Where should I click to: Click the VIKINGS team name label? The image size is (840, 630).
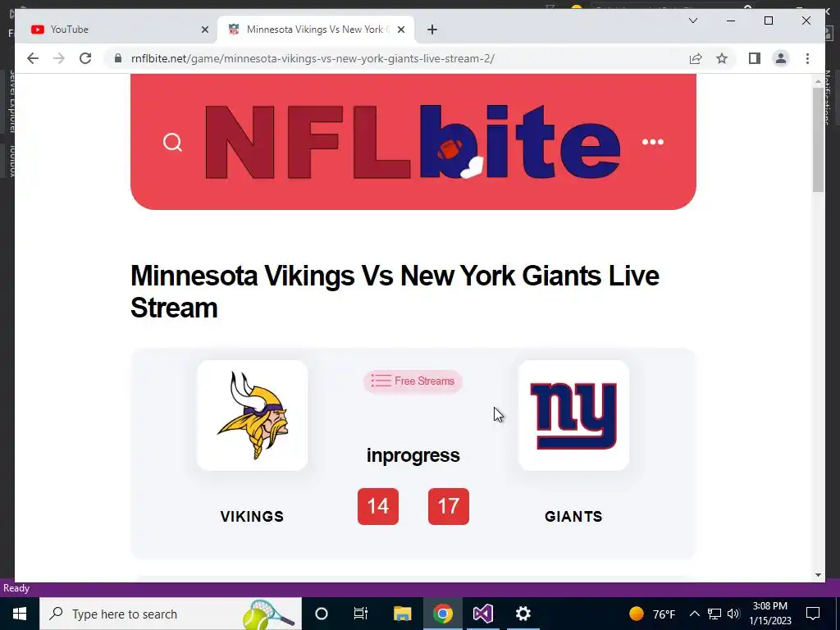tap(252, 517)
